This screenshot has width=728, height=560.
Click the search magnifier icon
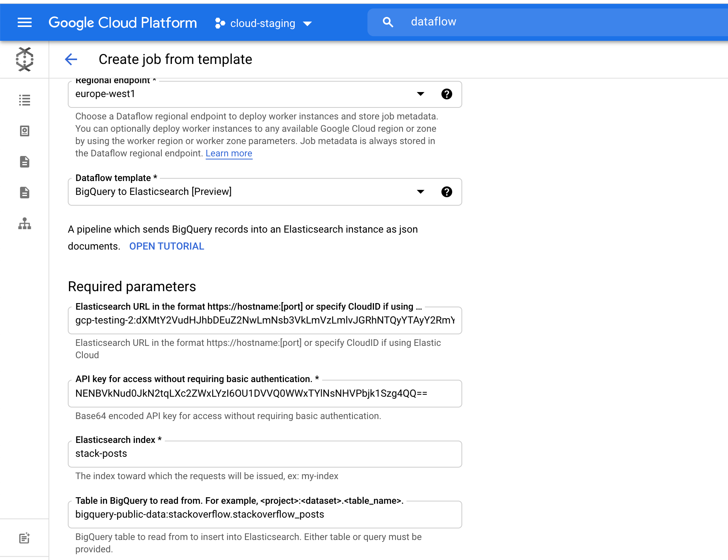coord(388,22)
